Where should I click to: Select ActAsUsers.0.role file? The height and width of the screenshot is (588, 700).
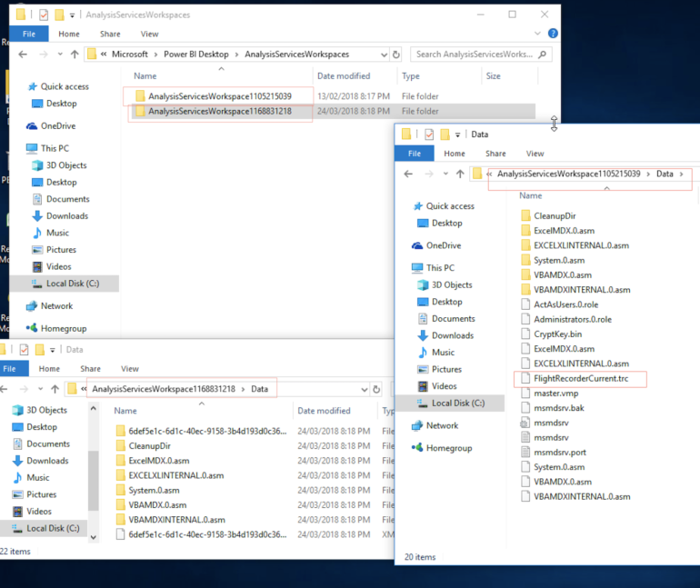tap(565, 304)
